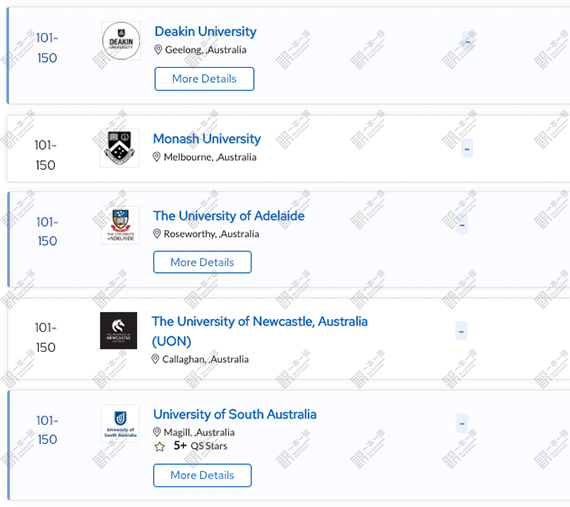Click the location pin beside Callaghan
The image size is (570, 507).
(155, 359)
